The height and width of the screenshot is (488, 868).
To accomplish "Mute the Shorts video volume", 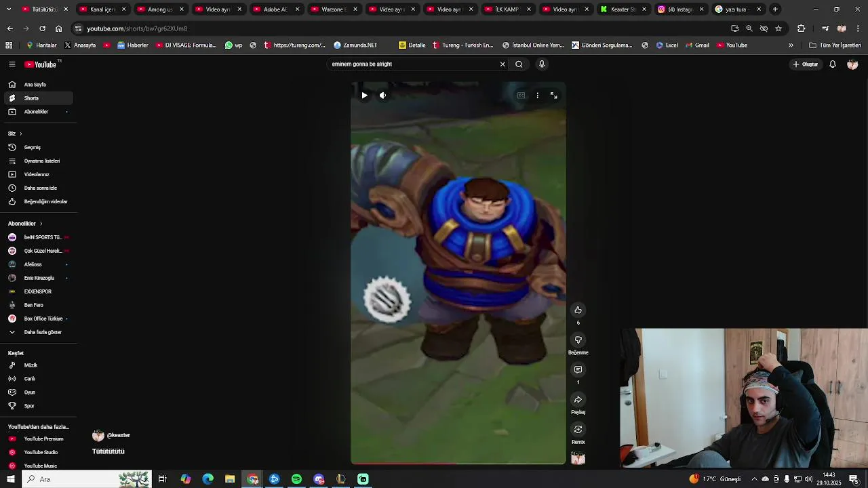I will pyautogui.click(x=383, y=96).
